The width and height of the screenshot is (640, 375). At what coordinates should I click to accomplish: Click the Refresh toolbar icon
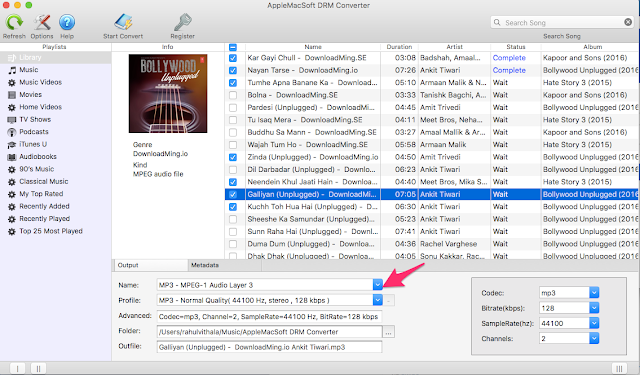pyautogui.click(x=14, y=22)
